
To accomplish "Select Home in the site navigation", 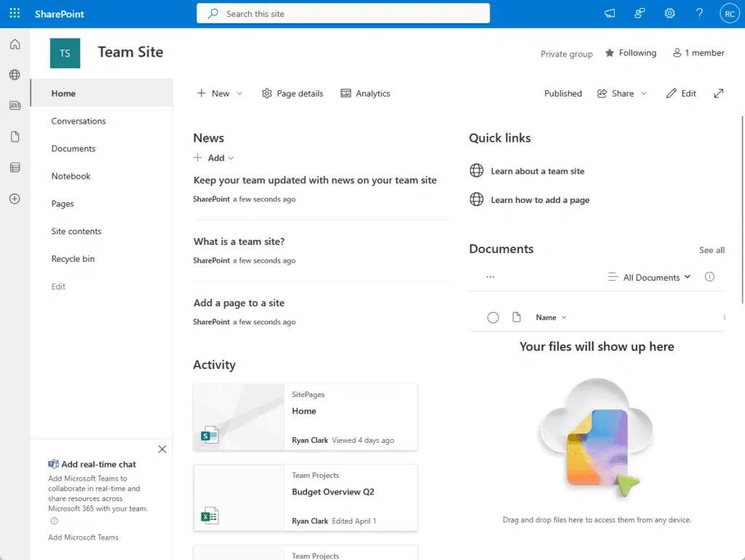I will (x=102, y=94).
